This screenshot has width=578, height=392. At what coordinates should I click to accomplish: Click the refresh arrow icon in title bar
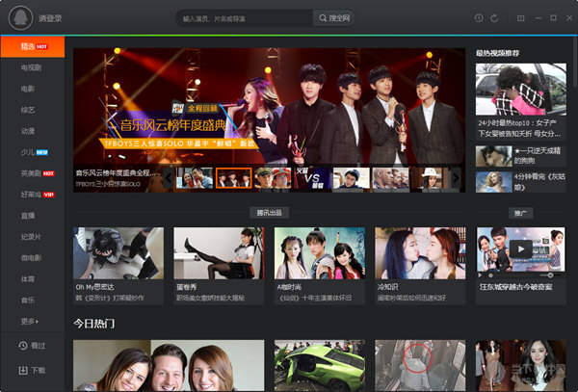click(x=494, y=18)
